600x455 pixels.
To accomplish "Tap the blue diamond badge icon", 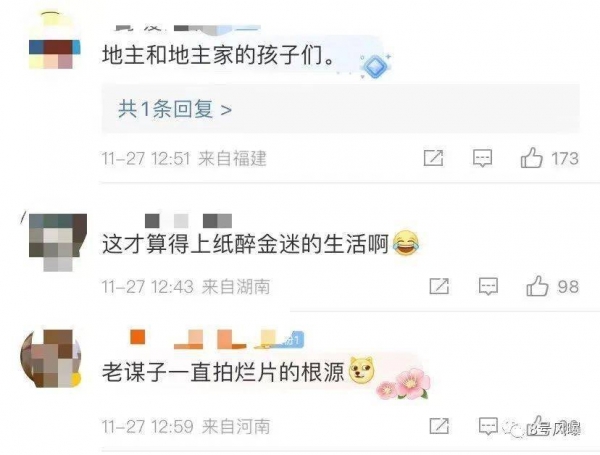I will coord(375,66).
